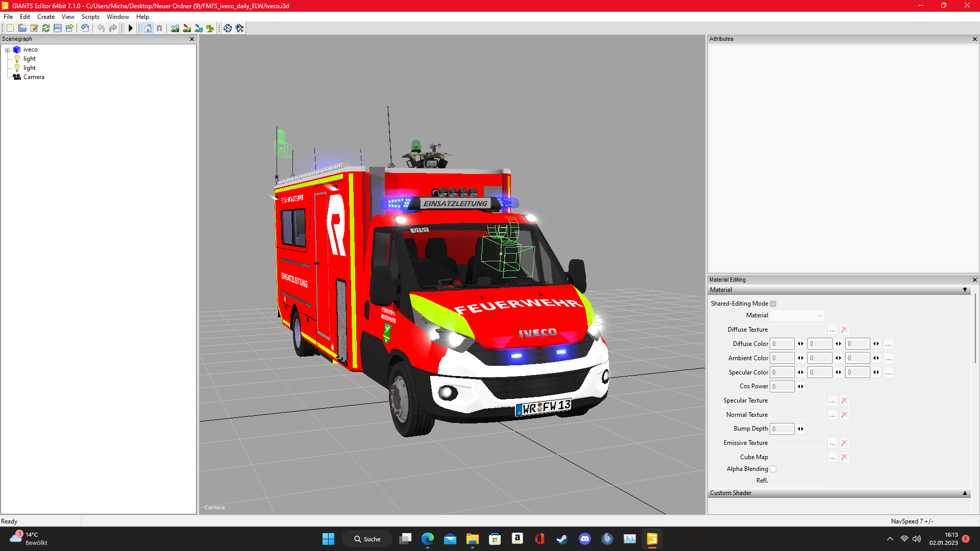The image size is (980, 551).
Task: Toggle Shared-Editing Mode checkbox
Action: [x=773, y=304]
